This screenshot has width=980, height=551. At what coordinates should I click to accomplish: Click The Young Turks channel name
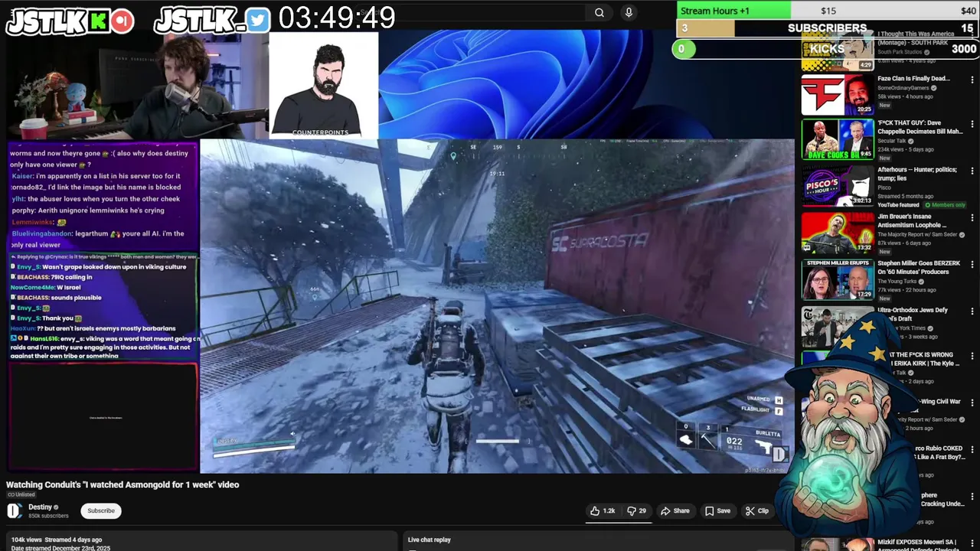(897, 281)
